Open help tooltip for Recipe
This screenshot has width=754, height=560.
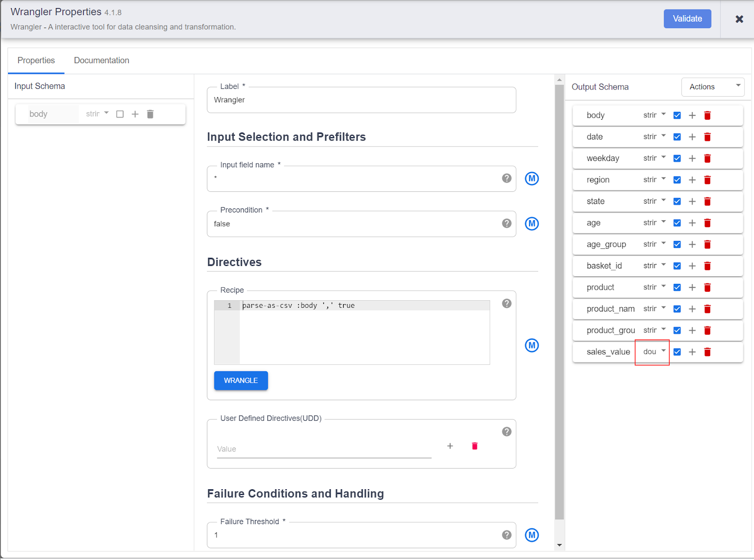coord(507,304)
